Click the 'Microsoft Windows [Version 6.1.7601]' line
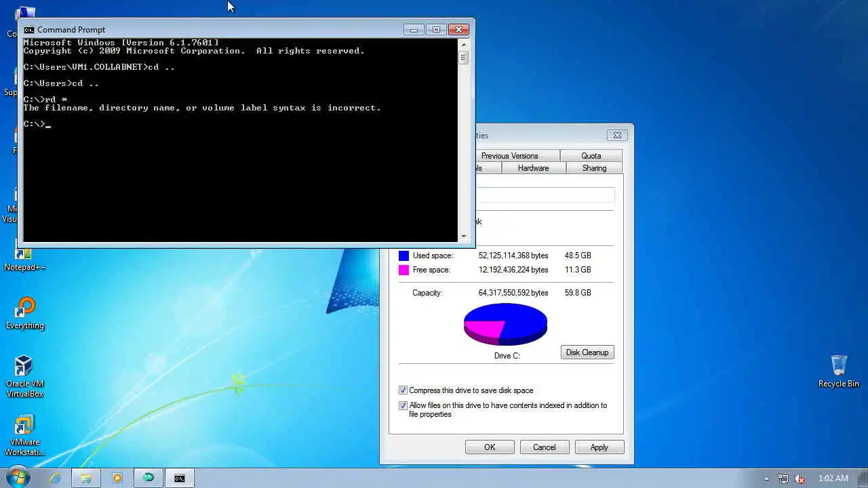The image size is (868, 488). (121, 43)
